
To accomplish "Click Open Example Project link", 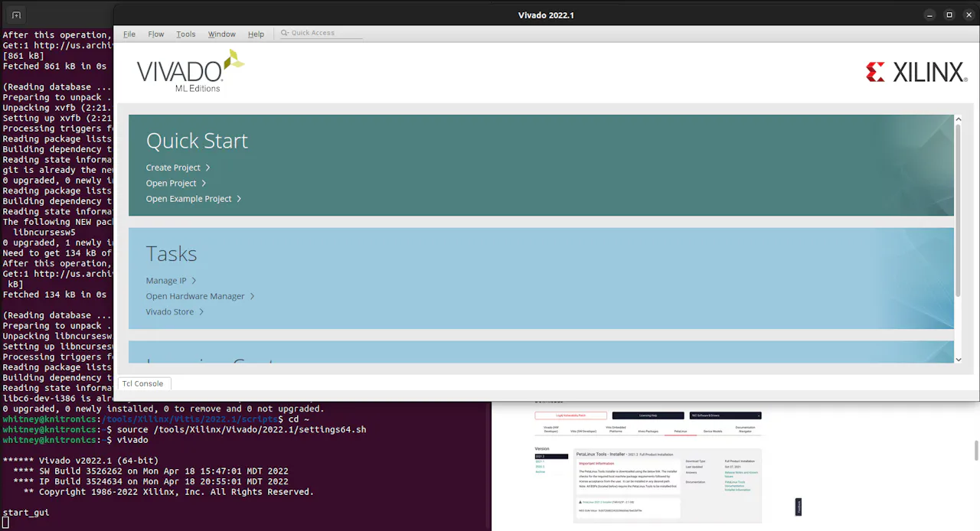I will tap(194, 198).
